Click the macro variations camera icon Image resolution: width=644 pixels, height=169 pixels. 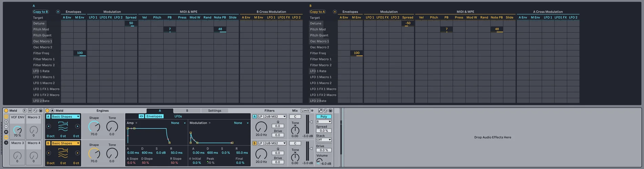click(x=6, y=132)
